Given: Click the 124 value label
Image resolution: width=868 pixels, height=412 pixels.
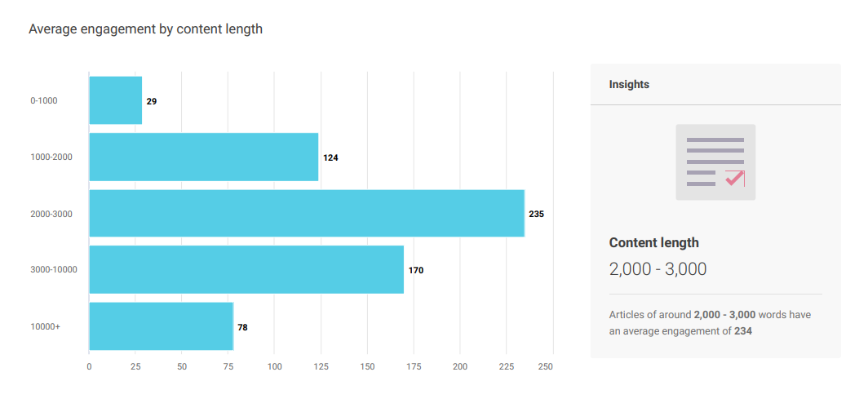Looking at the screenshot, I should 330,157.
